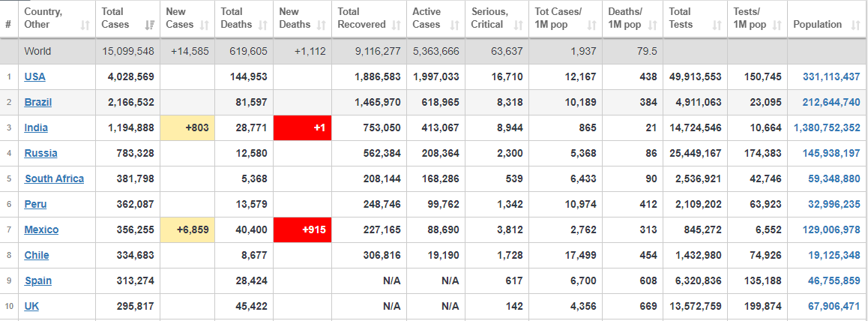The image size is (868, 321).
Task: Select India's red +1 new deaths cell
Action: tap(302, 127)
